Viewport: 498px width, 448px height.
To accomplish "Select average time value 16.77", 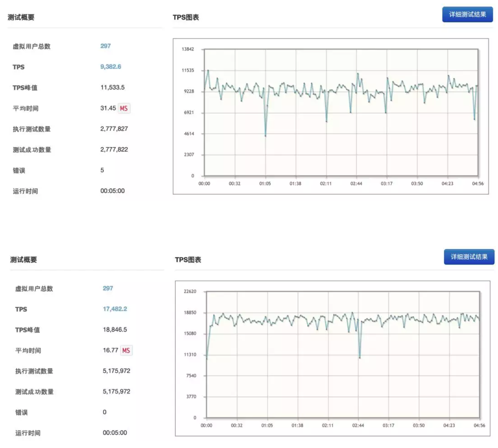I will tap(110, 350).
